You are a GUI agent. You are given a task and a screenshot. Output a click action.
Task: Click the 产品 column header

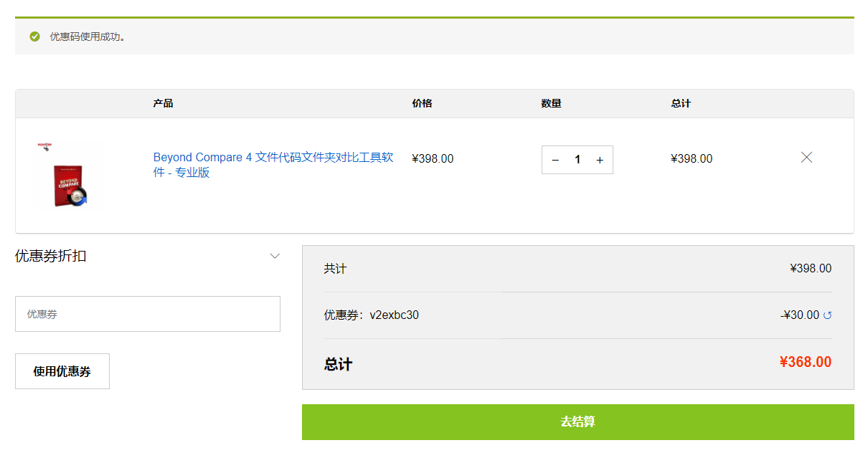tap(163, 103)
